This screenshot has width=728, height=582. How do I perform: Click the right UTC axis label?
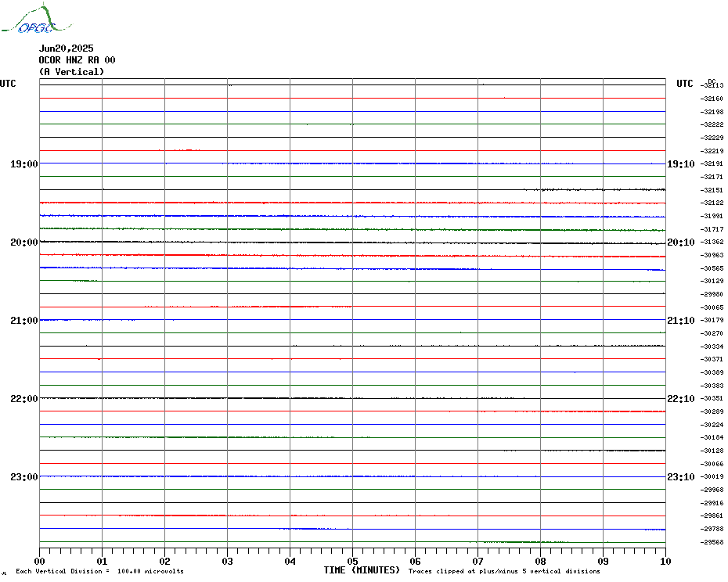[684, 84]
